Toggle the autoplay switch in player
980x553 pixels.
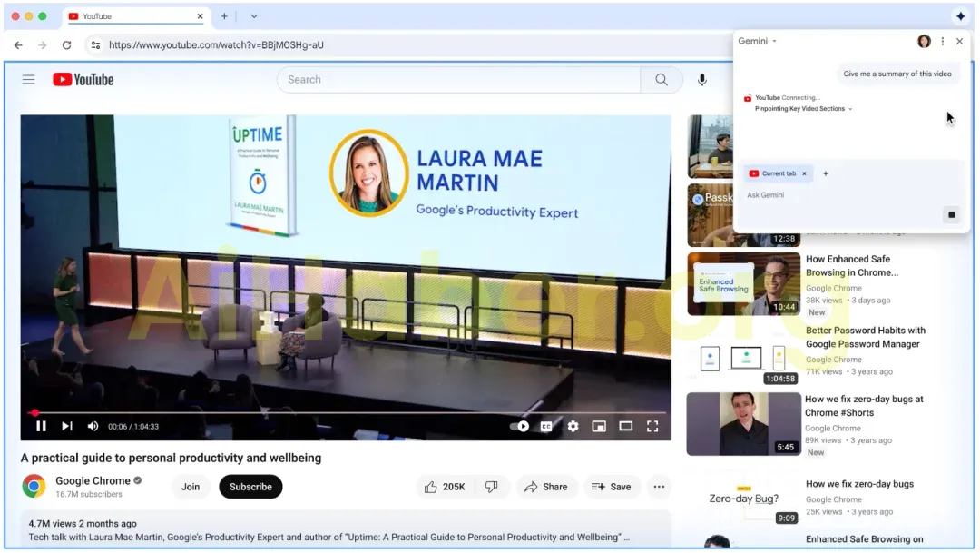click(520, 426)
